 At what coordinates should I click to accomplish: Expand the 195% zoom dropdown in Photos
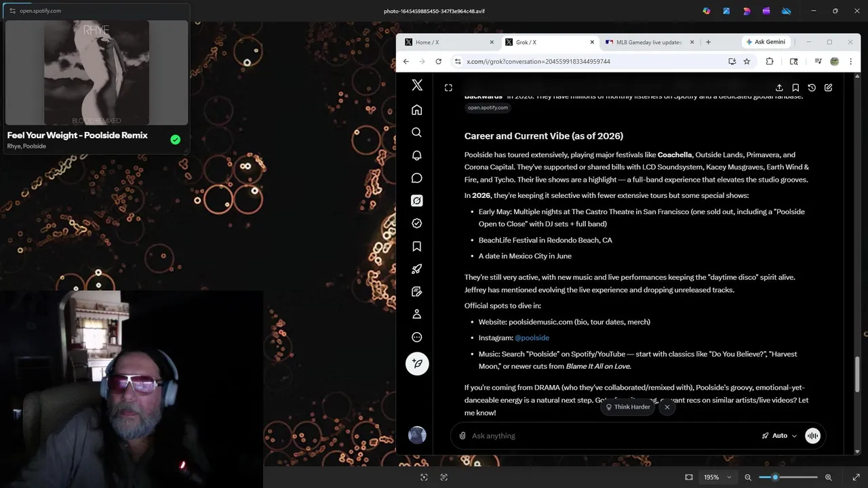(717, 477)
